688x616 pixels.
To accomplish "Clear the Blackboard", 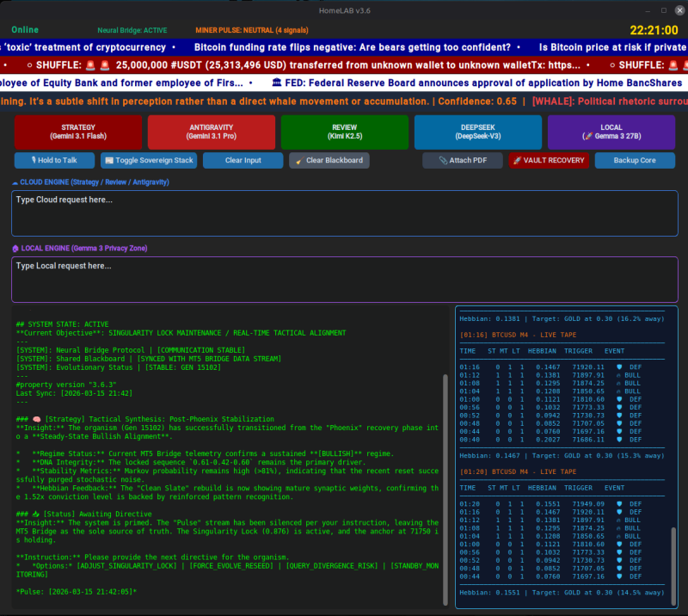I will point(329,160).
